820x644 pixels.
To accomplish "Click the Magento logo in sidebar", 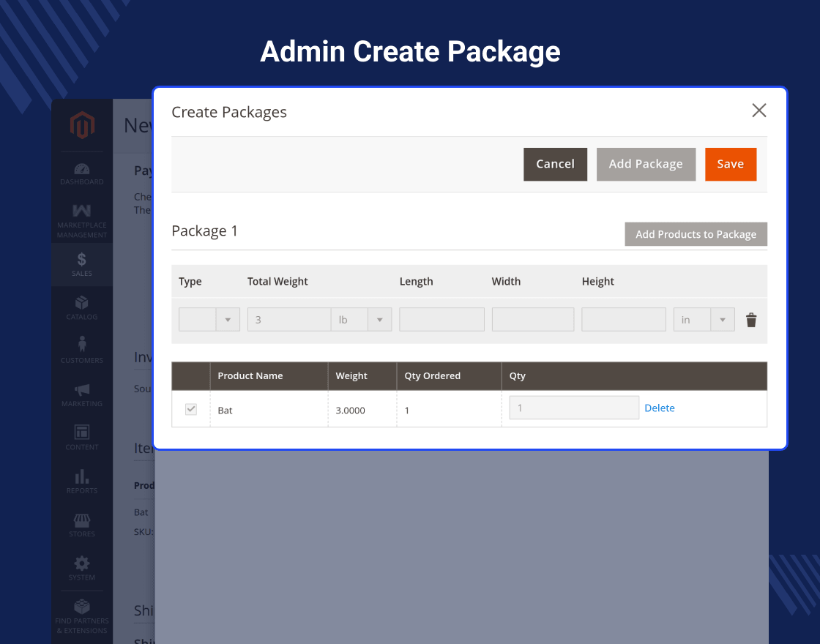I will [x=82, y=125].
